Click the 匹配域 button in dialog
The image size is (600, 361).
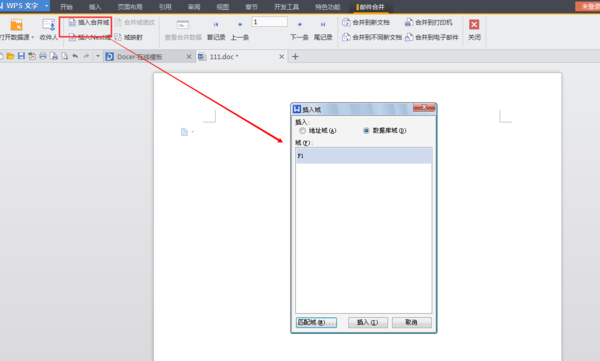click(316, 322)
